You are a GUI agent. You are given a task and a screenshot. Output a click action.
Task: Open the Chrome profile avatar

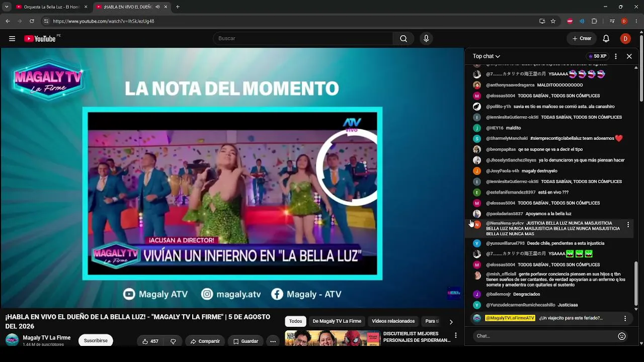coord(624,21)
